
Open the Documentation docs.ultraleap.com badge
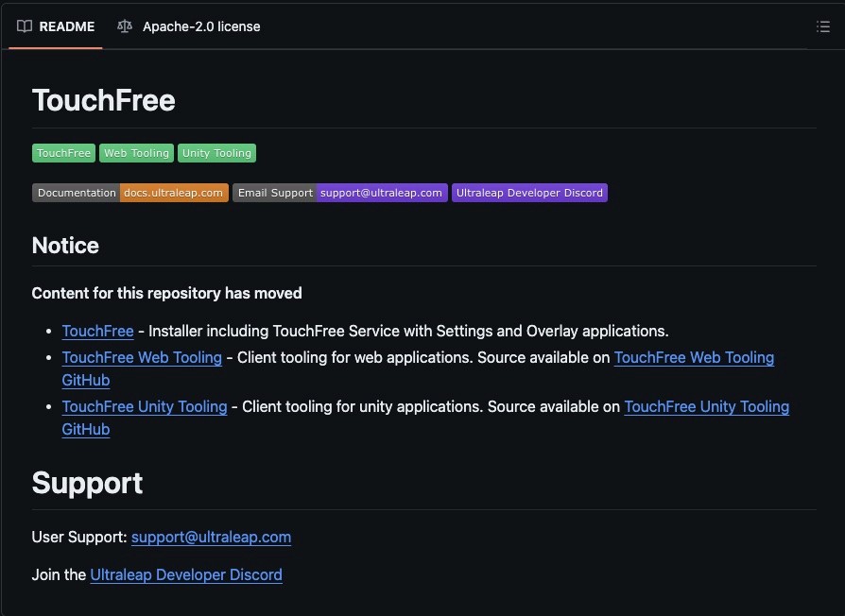pos(130,193)
